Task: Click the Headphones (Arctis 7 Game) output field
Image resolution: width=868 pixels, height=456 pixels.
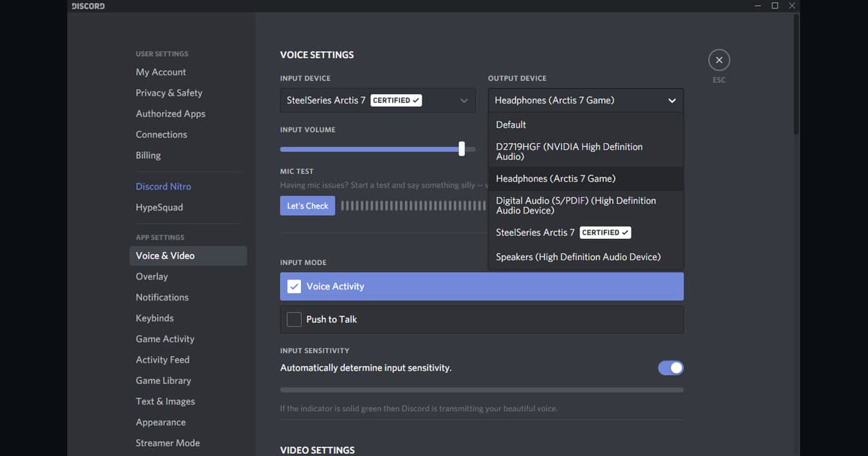Action: pos(585,101)
